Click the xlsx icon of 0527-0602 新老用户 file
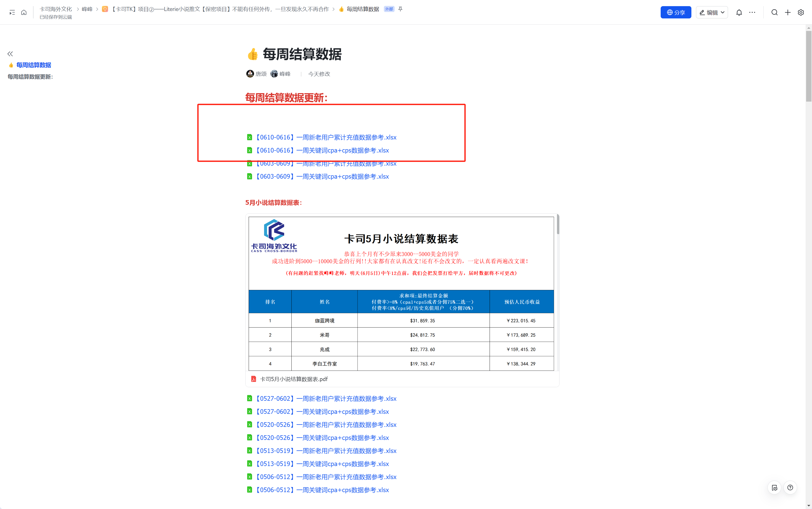Viewport: 812px width, 509px height. (250, 399)
